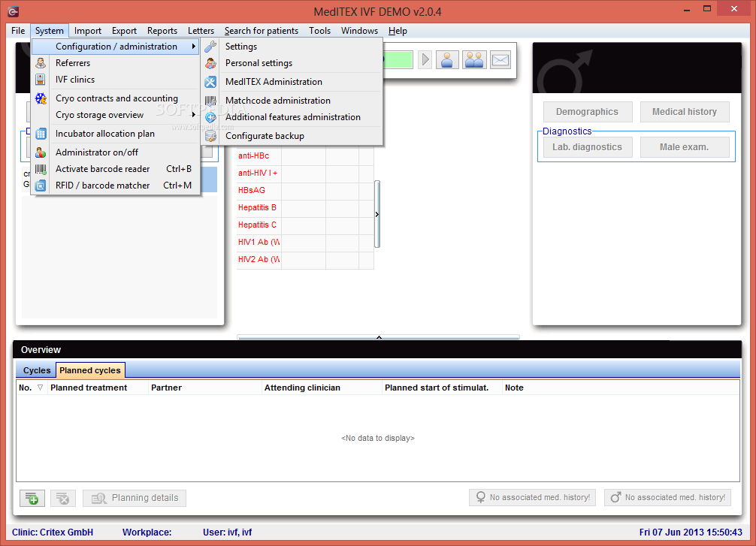Click the anti-HIV I+ row label
The width and height of the screenshot is (756, 546).
point(258,173)
